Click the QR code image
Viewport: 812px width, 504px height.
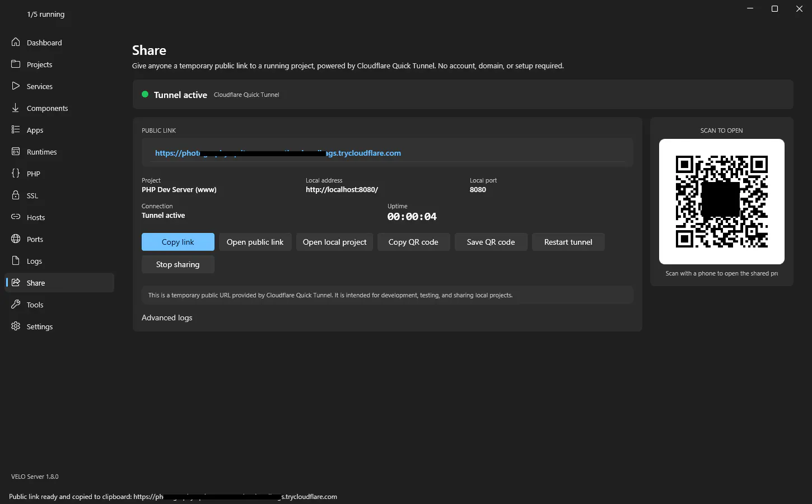click(722, 202)
